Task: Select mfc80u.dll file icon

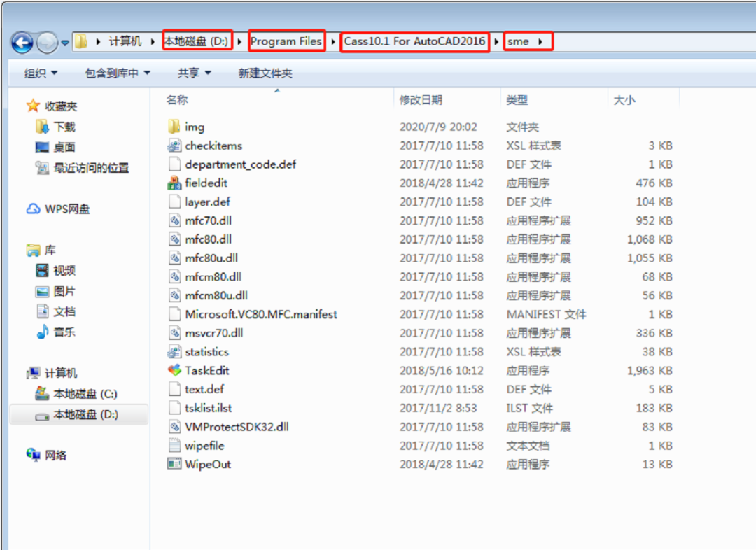Action: pos(174,258)
